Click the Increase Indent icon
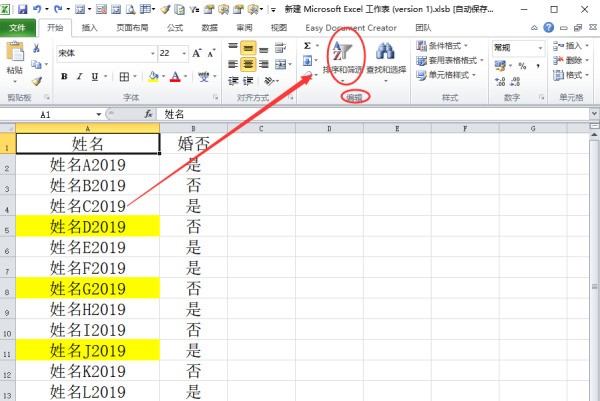The width and height of the screenshot is (600, 401). pyautogui.click(x=248, y=81)
